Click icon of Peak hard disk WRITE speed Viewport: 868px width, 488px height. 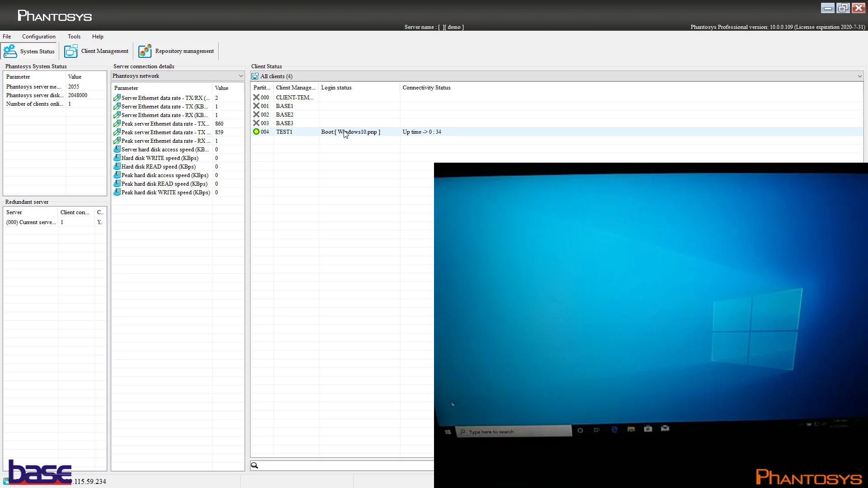pos(117,192)
